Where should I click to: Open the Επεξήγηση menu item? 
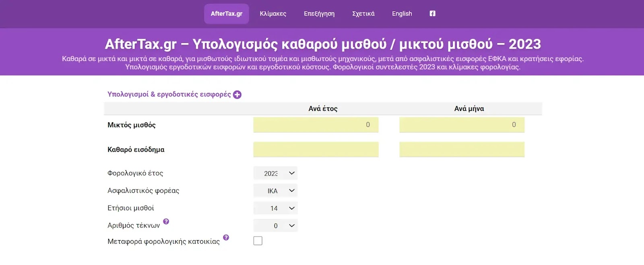click(319, 14)
